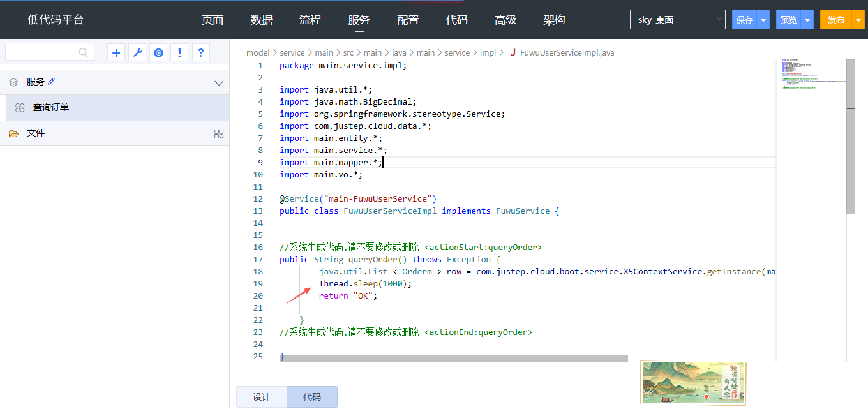This screenshot has height=409, width=868.
Task: Switch to the 设计 tab
Action: (262, 397)
